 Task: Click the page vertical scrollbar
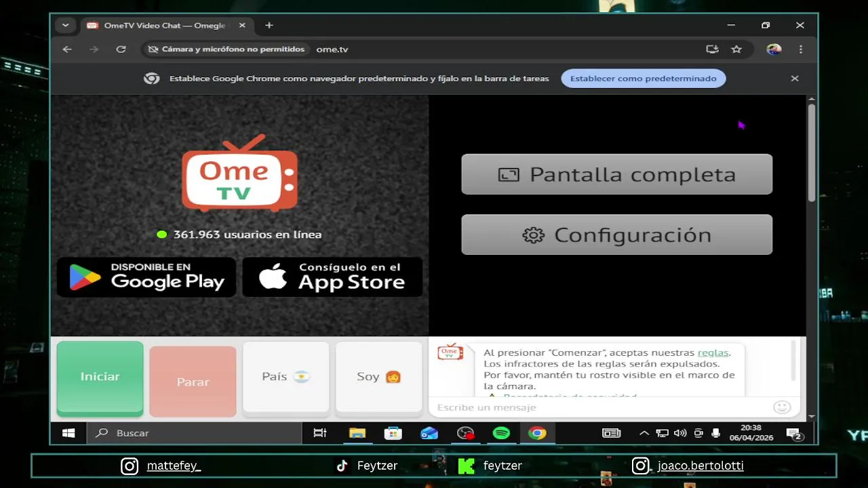click(x=811, y=152)
